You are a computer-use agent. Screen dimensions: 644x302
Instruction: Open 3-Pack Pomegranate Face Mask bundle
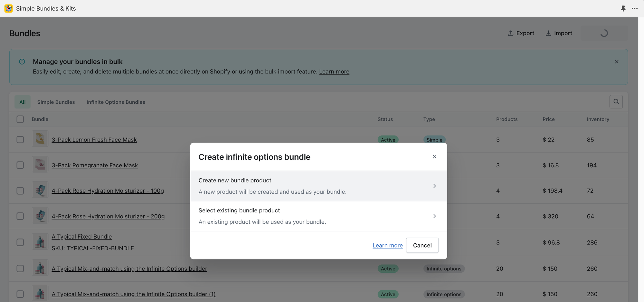[95, 165]
